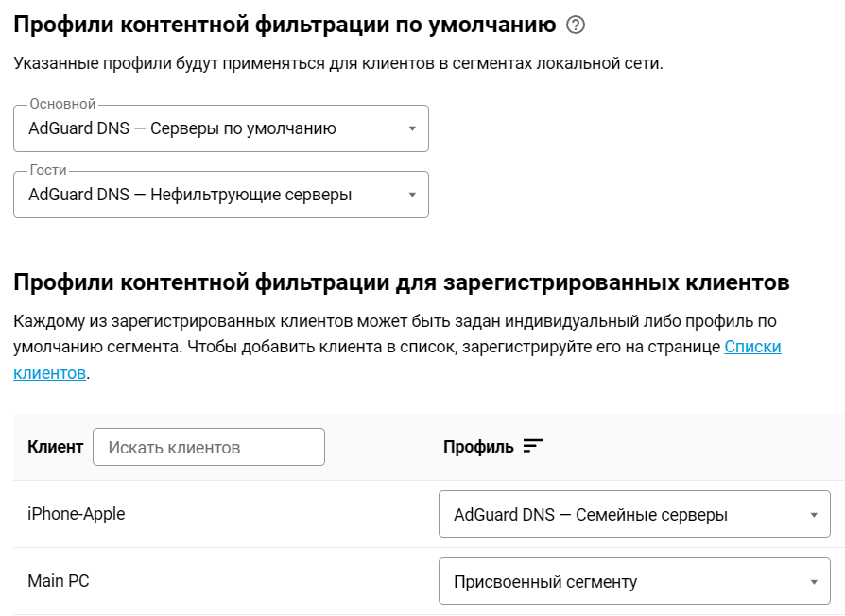Open iPhone-Apple profile dropdown
Image resolution: width=845 pixels, height=616 pixels.
[634, 514]
